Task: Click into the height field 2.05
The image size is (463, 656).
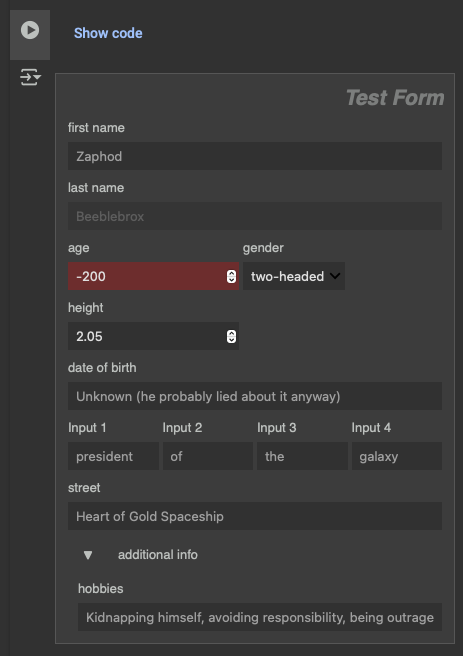Action: [x=153, y=336]
